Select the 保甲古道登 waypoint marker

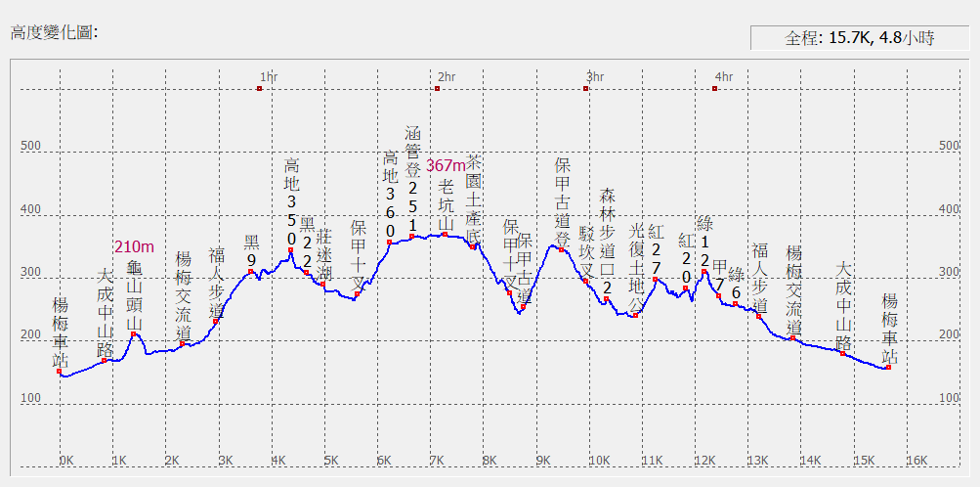click(x=562, y=250)
